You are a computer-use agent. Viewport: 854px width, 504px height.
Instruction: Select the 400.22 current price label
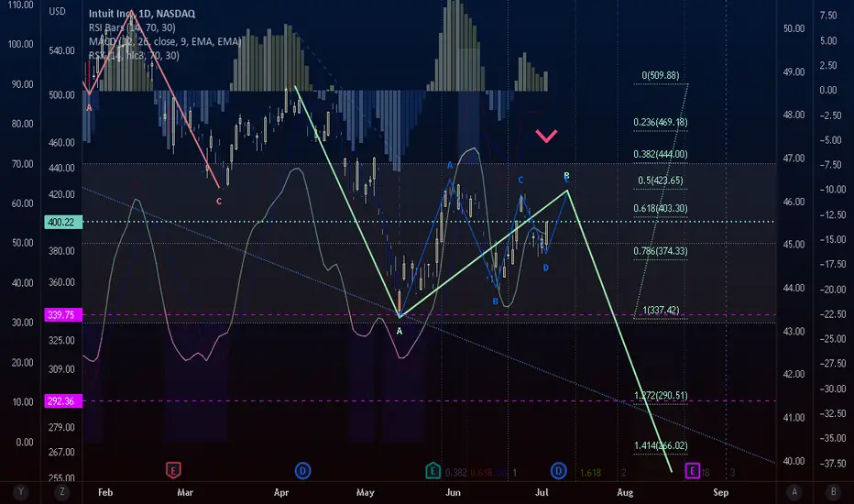(x=63, y=222)
